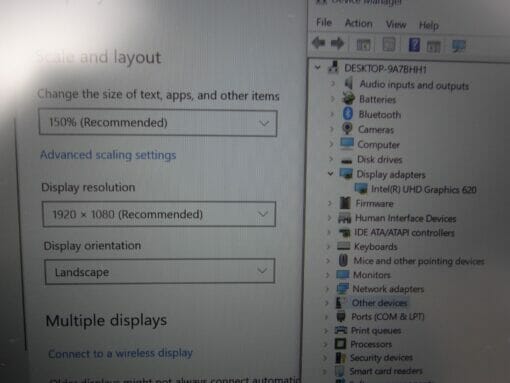The image size is (510, 383).
Task: Select the Print queues printer icon
Action: click(341, 330)
